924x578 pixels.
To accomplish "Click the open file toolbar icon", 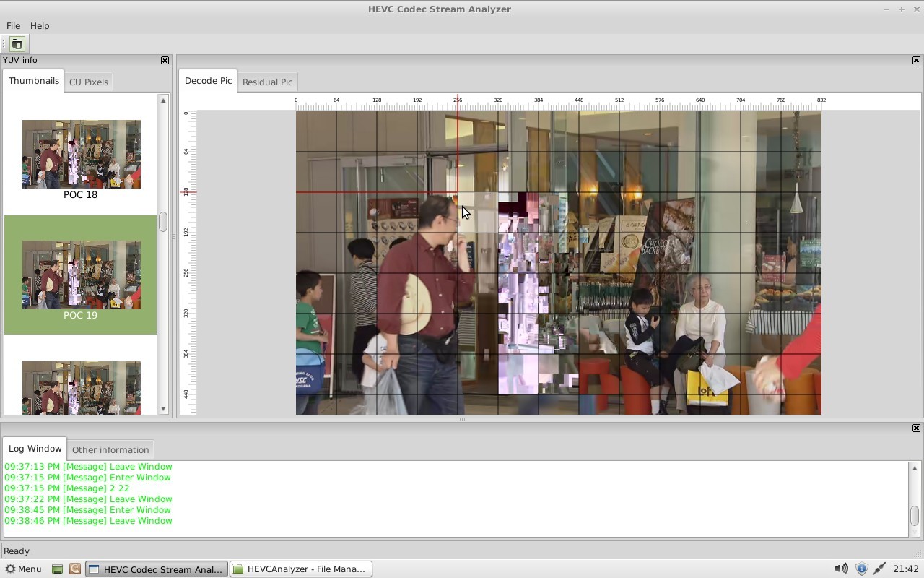I will pyautogui.click(x=17, y=44).
